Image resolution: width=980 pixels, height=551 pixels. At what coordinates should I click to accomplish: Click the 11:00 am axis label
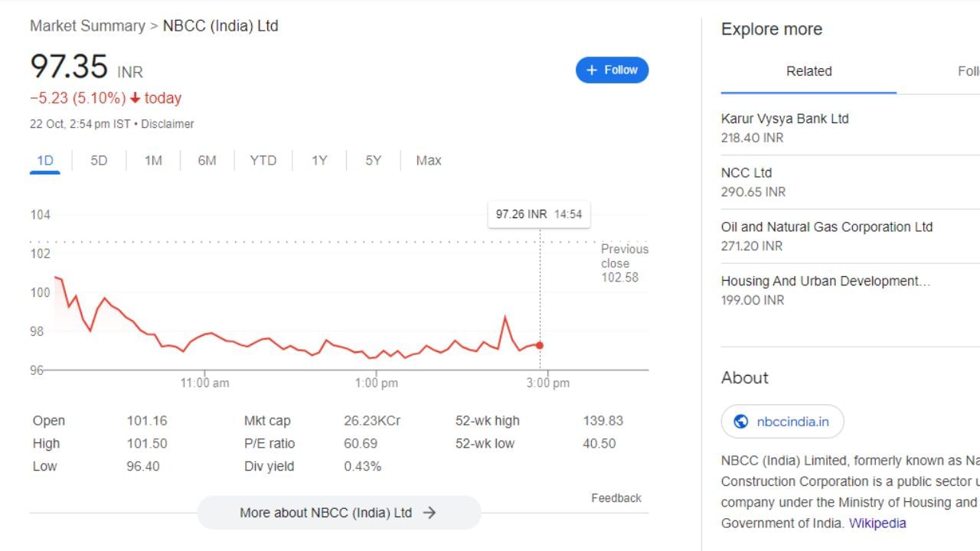(x=204, y=383)
